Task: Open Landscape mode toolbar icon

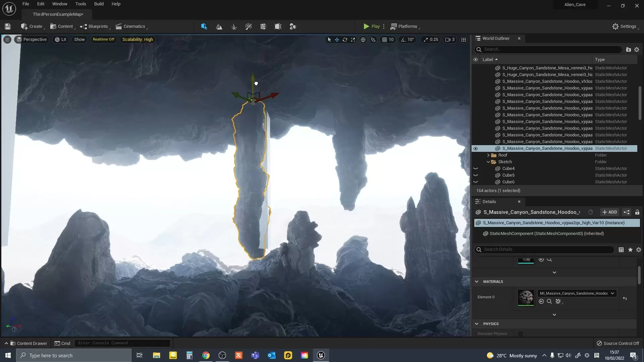Action: point(219,26)
